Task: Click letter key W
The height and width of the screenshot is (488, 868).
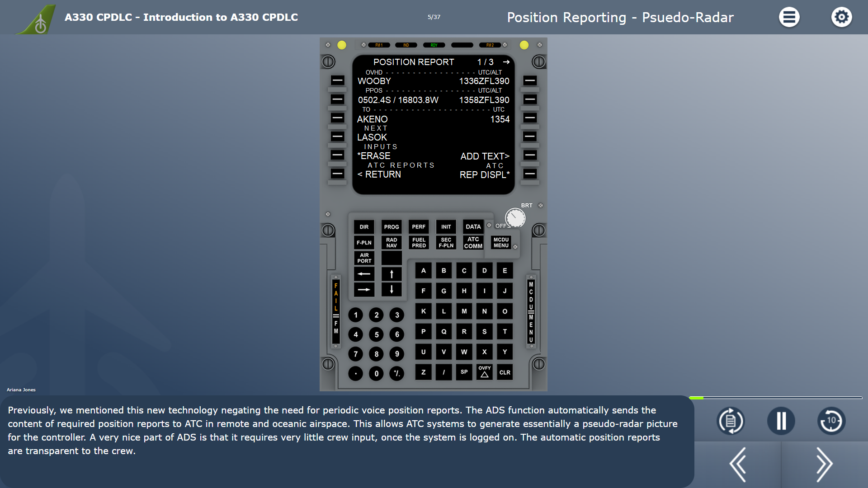Action: (464, 352)
